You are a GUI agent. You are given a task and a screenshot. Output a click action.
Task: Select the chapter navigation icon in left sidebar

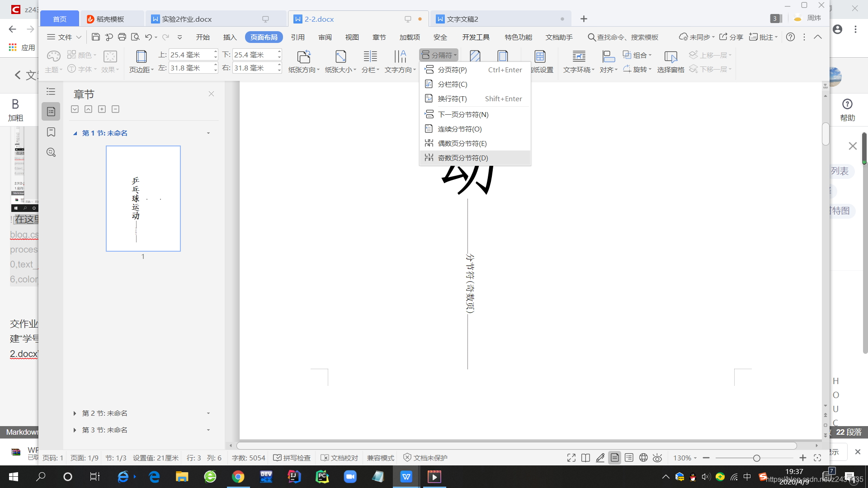51,112
